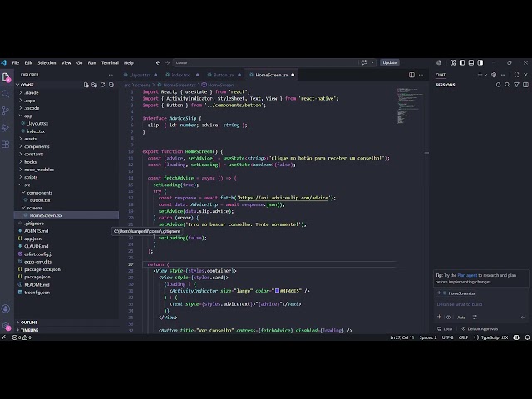The width and height of the screenshot is (532, 399).
Task: Create a new folder in CONSE explorer
Action: (x=94, y=85)
